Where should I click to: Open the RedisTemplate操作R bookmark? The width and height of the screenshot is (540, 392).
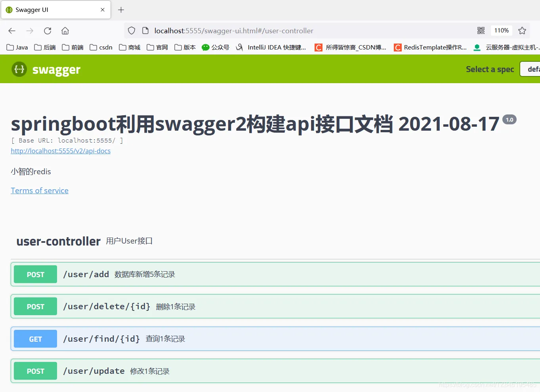(430, 48)
